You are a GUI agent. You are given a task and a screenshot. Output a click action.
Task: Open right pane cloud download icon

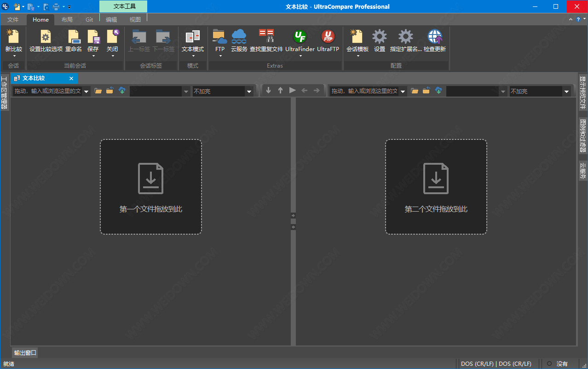[x=438, y=91]
